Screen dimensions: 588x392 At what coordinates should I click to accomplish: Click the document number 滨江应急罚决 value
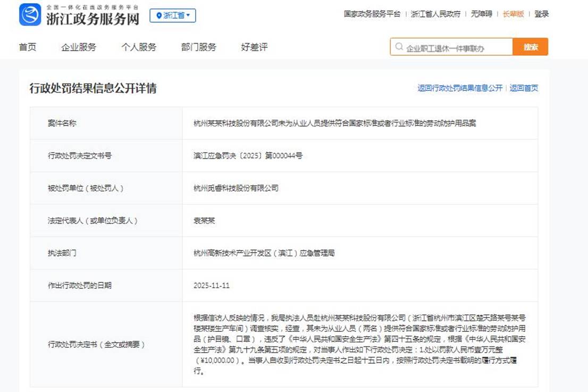point(248,156)
